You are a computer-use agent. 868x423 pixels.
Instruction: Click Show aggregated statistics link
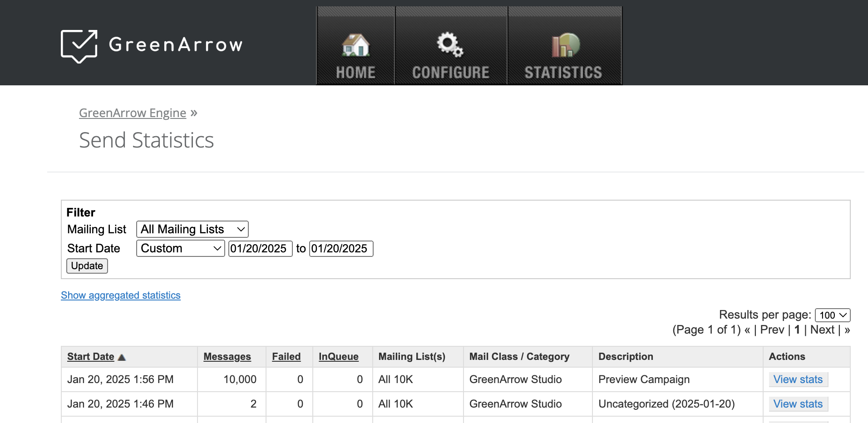tap(121, 295)
